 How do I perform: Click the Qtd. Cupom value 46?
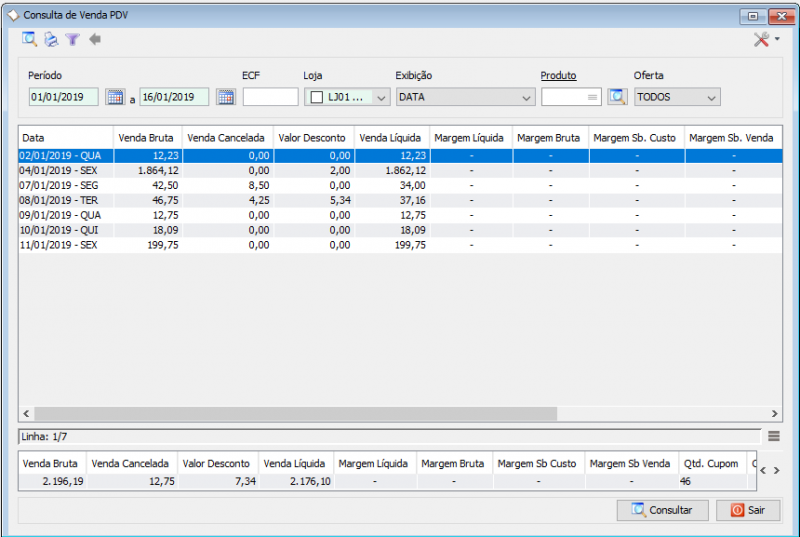(x=685, y=481)
